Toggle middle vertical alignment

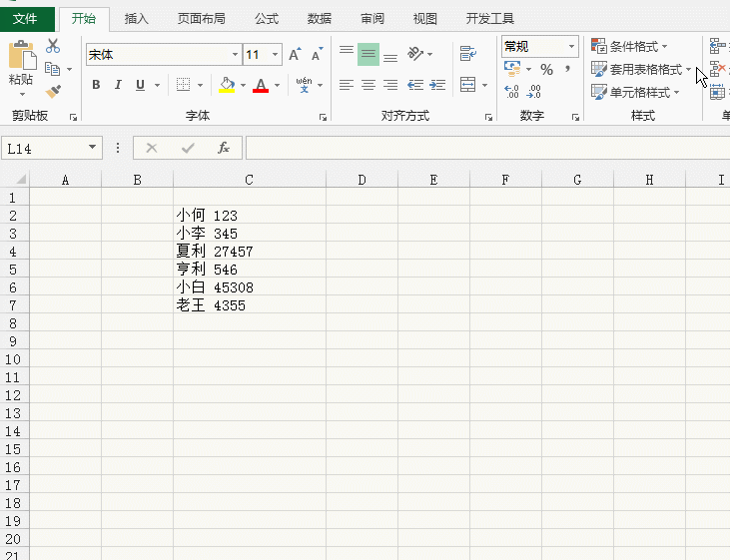368,55
